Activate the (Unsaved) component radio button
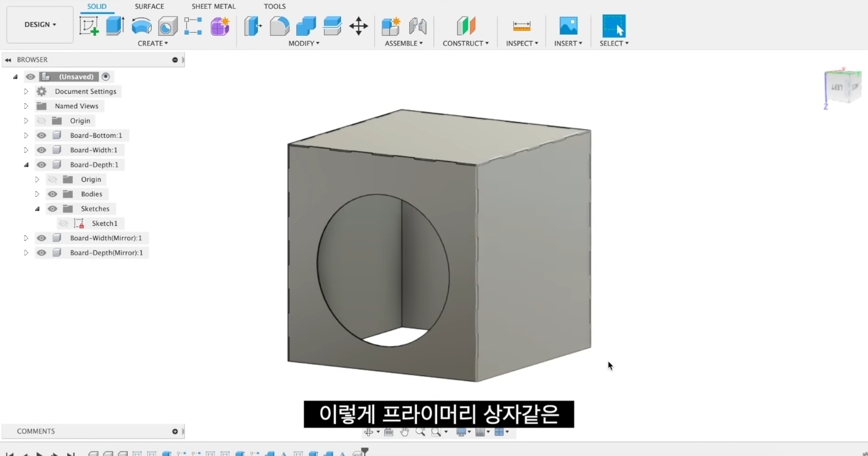 point(106,77)
